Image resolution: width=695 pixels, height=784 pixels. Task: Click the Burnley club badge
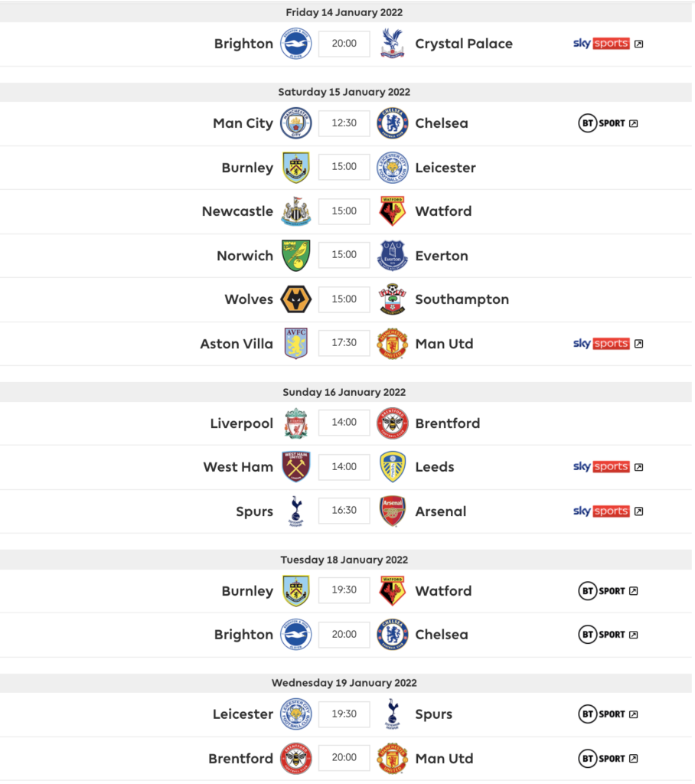[296, 167]
